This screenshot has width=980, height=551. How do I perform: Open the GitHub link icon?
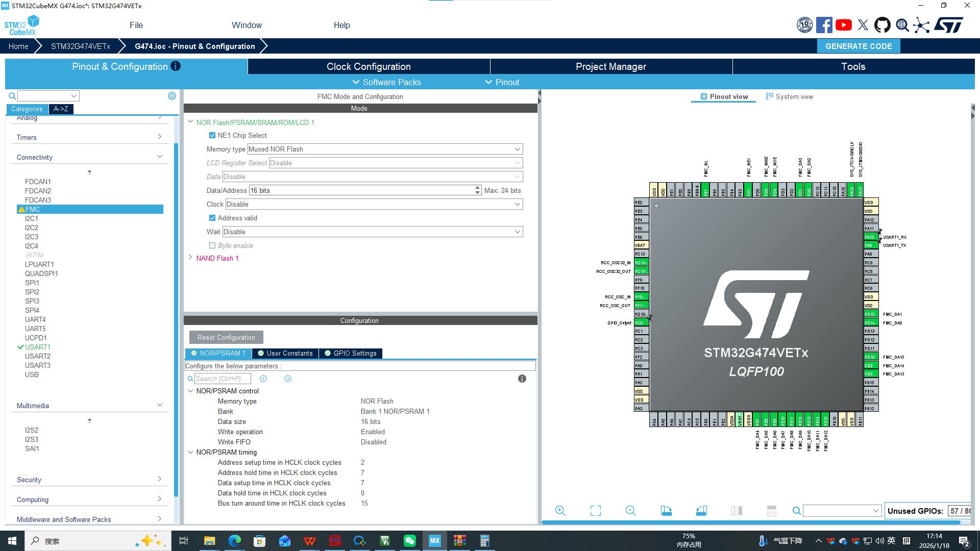point(882,25)
